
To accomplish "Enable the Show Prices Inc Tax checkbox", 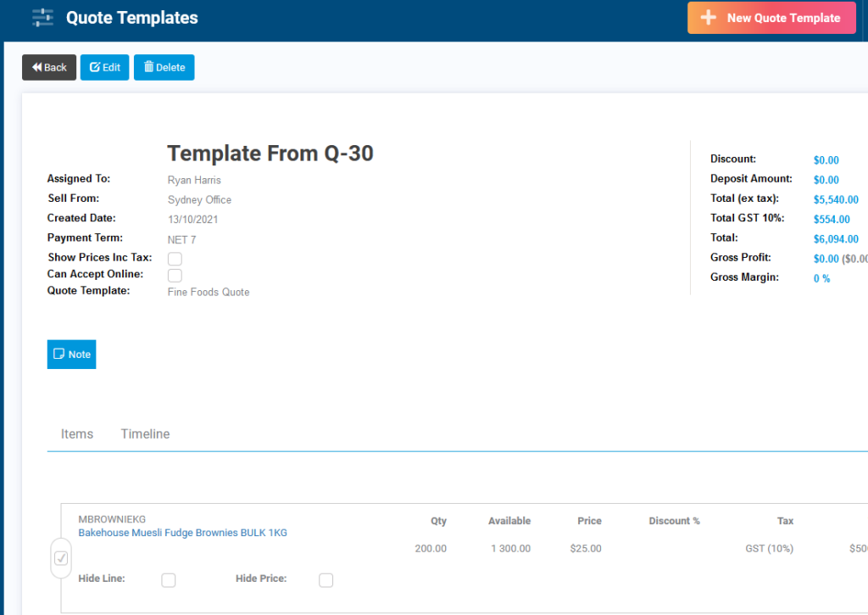I will 174,258.
